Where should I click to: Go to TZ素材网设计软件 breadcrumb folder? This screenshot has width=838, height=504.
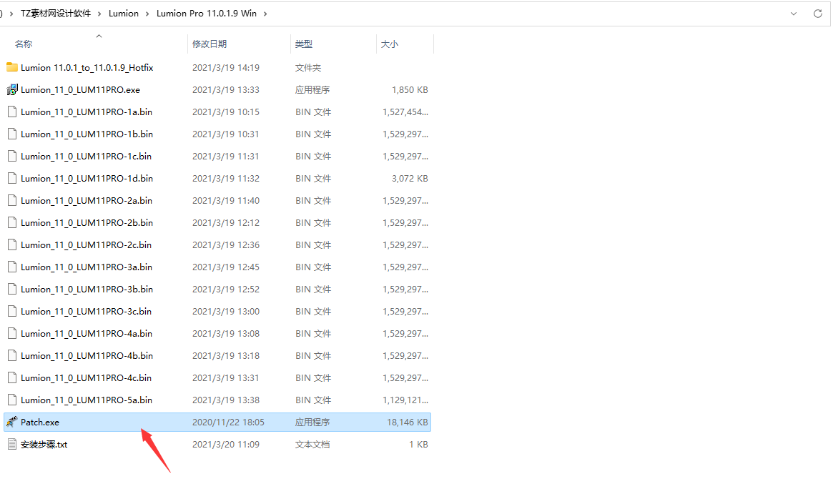pos(56,14)
